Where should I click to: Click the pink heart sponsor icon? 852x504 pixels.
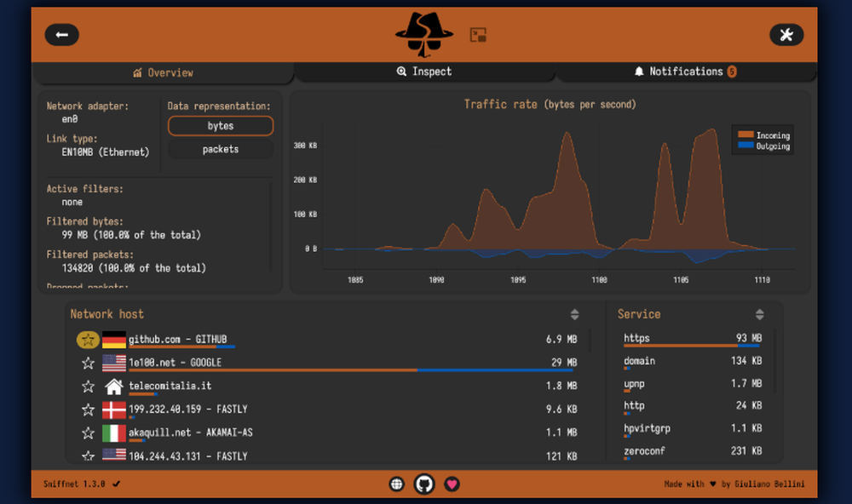pyautogui.click(x=452, y=484)
